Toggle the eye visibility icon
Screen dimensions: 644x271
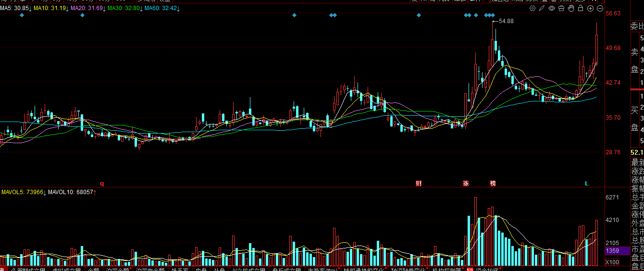[x=552, y=8]
